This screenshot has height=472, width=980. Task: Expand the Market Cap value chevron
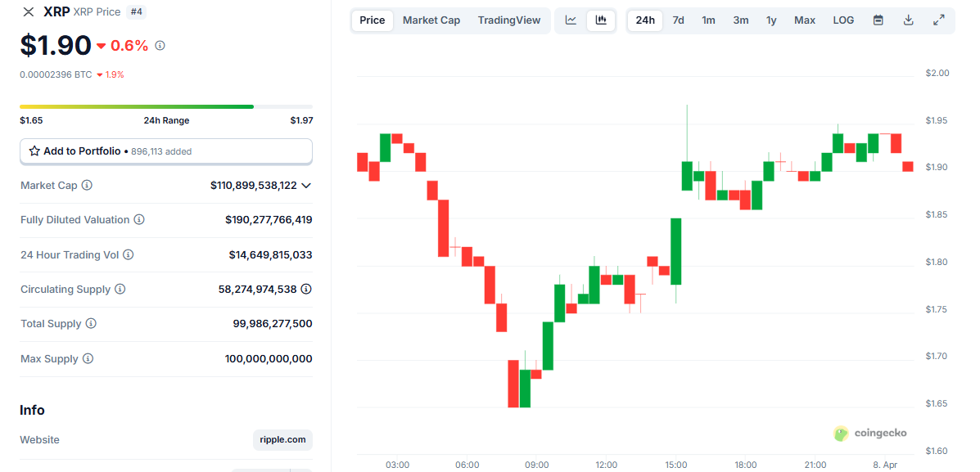tap(306, 186)
